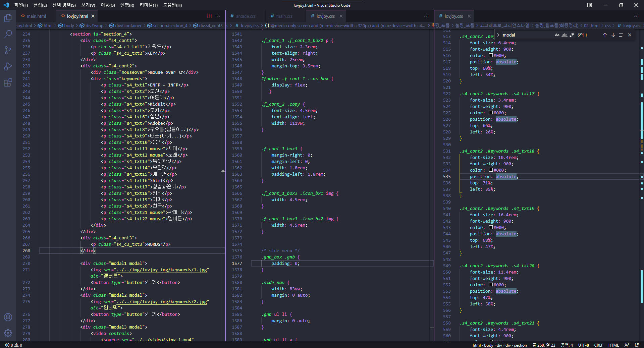
Task: Close the find widget
Action: pyautogui.click(x=630, y=35)
